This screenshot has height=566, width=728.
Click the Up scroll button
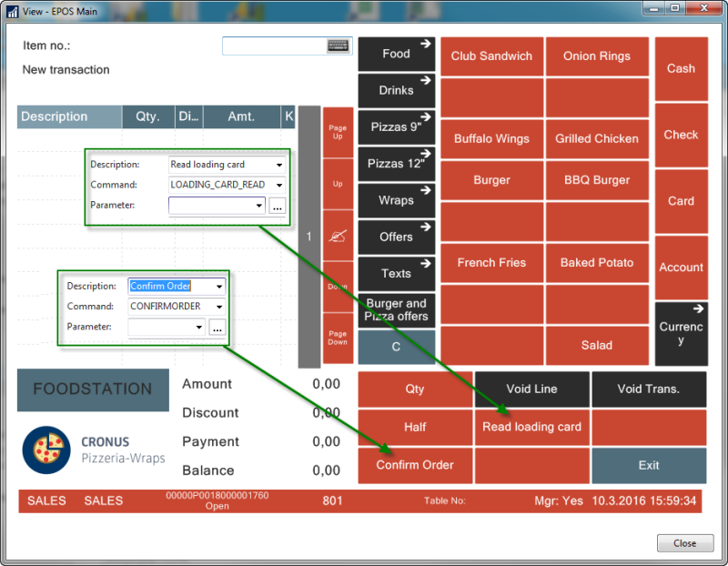(x=338, y=184)
